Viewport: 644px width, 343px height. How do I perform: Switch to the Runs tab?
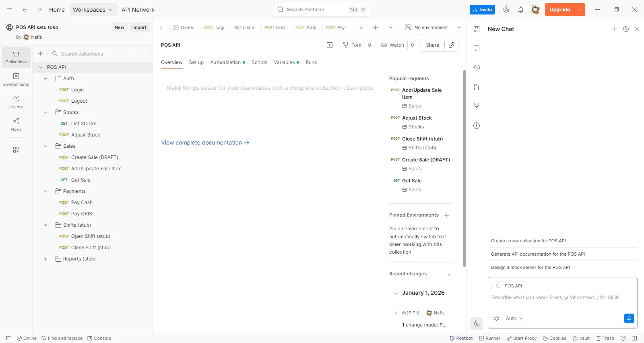[311, 62]
